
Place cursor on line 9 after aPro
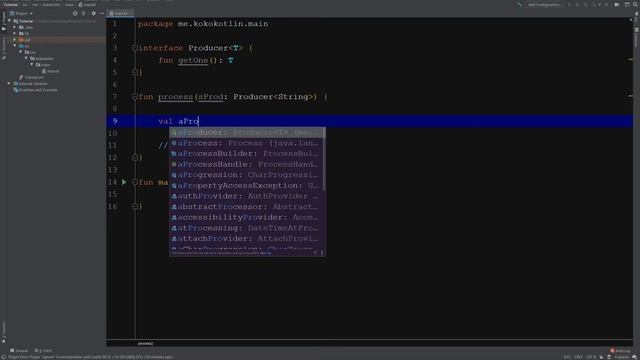click(x=198, y=121)
